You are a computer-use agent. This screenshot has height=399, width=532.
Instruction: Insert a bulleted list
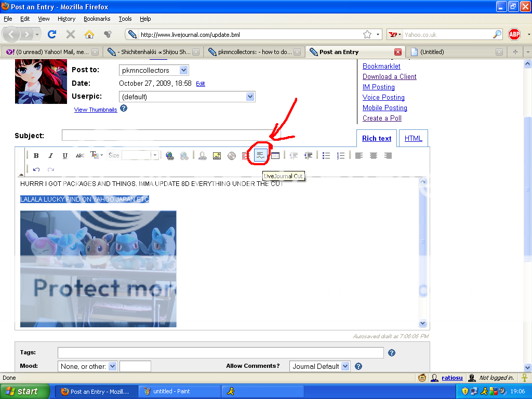pos(326,155)
